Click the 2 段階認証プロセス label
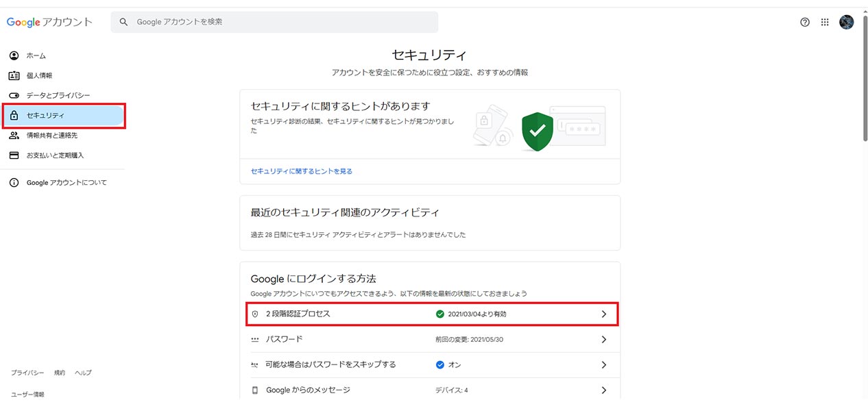Screen dimensions: 868x411 (x=298, y=314)
